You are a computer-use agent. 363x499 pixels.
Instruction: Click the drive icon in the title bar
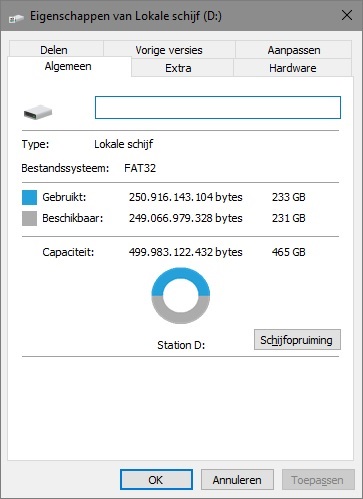coord(16,19)
